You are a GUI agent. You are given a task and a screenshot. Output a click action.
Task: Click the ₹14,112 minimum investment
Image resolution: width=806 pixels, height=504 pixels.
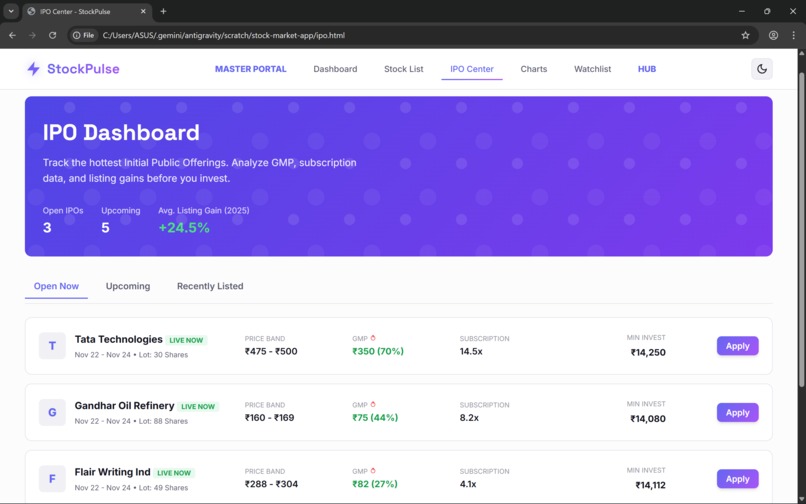pyautogui.click(x=651, y=485)
